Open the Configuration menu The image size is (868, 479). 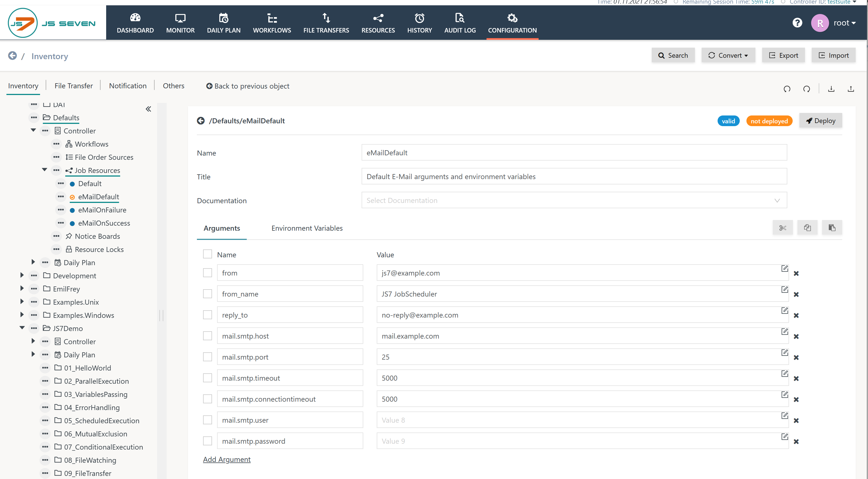tap(512, 23)
